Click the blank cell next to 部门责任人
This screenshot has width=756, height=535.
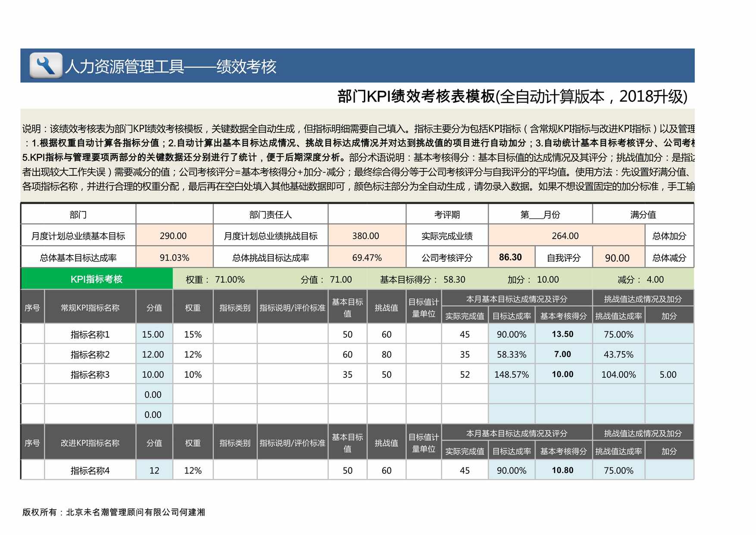coord(367,214)
